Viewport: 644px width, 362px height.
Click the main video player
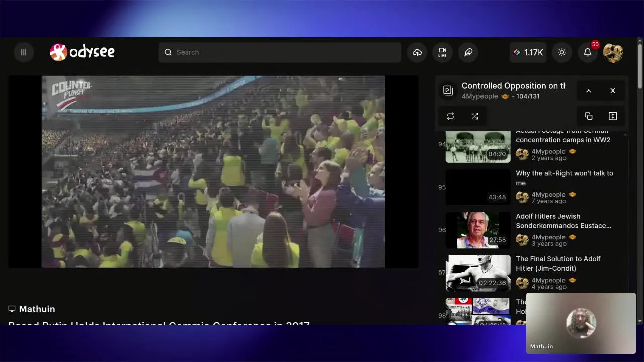pos(213,172)
